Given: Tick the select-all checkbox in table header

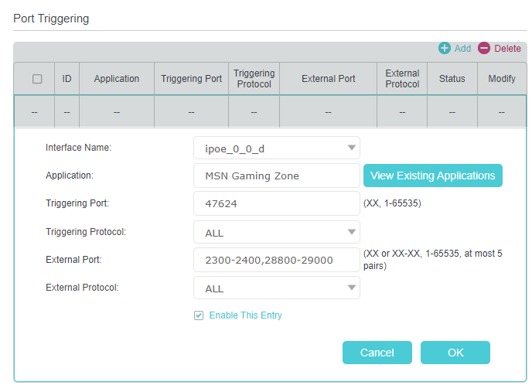Looking at the screenshot, I should pyautogui.click(x=37, y=79).
